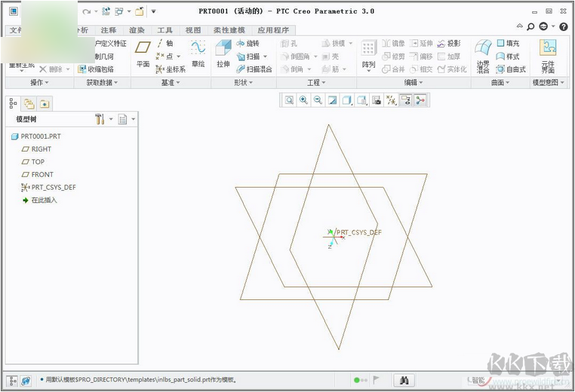
Task: Click the zoom in magnifier icon
Action: coord(303,100)
